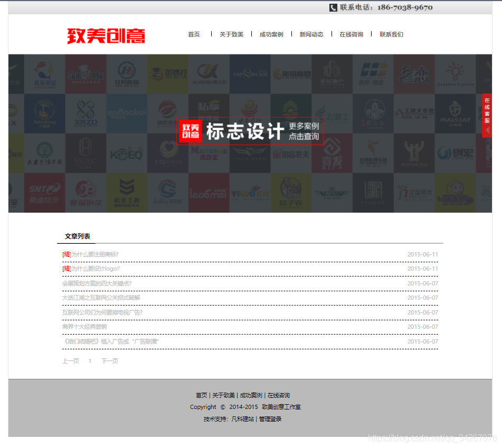Image resolution: width=502 pixels, height=448 pixels.
Task: Click the Sunshine 8 points logo tile
Action: pyautogui.click(x=455, y=74)
